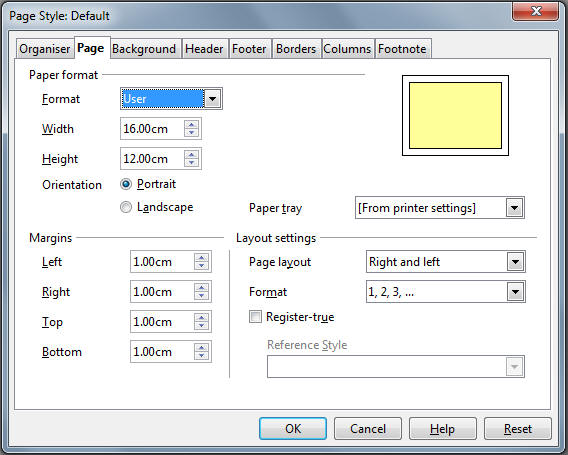The image size is (568, 455).
Task: Decrease Right margin with down arrow
Action: click(x=201, y=296)
